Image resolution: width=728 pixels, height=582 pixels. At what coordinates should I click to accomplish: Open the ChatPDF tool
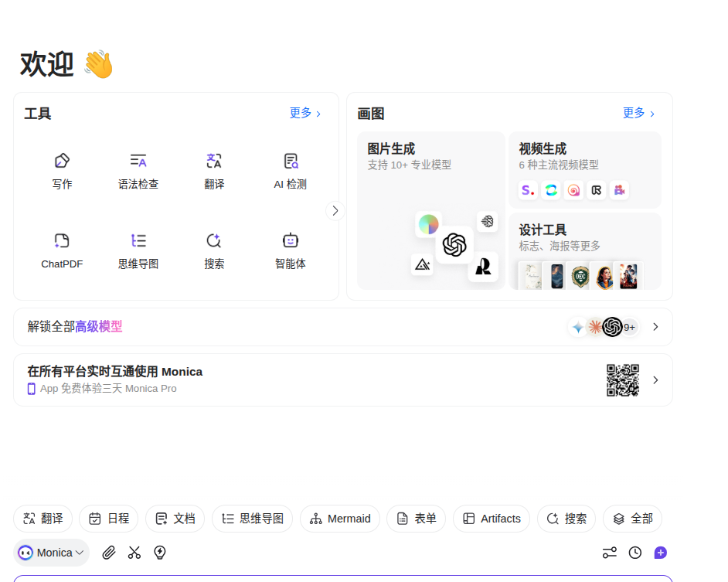point(62,251)
